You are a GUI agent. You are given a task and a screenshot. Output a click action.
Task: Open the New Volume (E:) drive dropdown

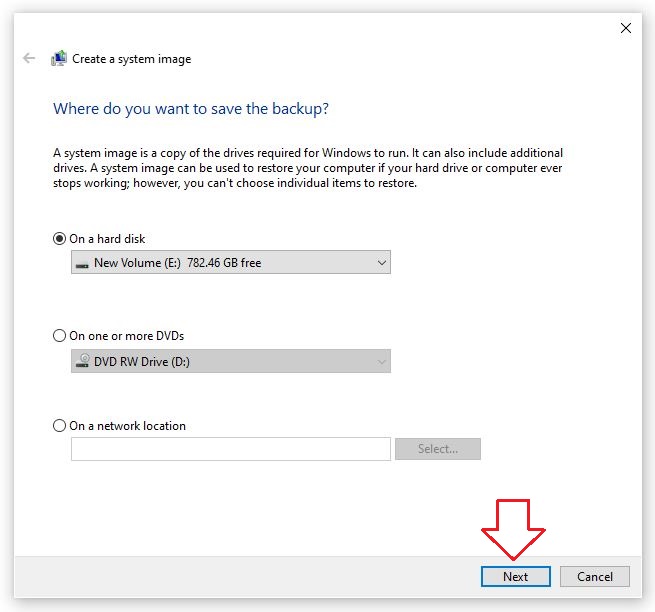click(231, 262)
